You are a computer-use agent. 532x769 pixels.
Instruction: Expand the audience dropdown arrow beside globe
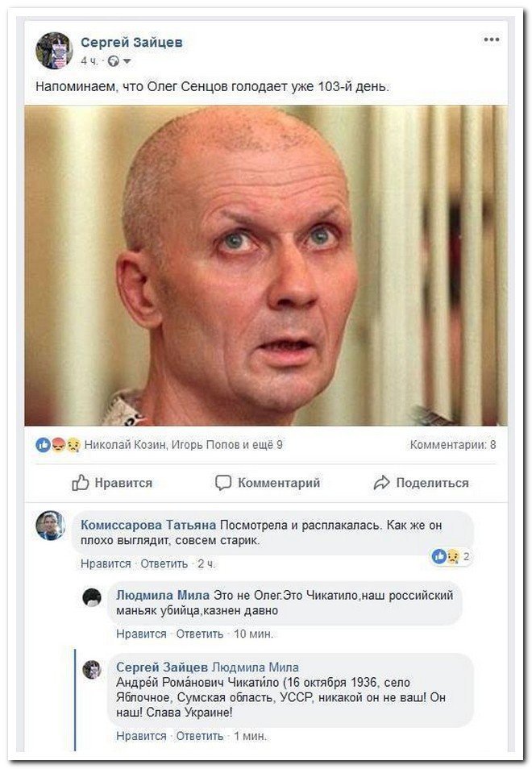tap(127, 61)
